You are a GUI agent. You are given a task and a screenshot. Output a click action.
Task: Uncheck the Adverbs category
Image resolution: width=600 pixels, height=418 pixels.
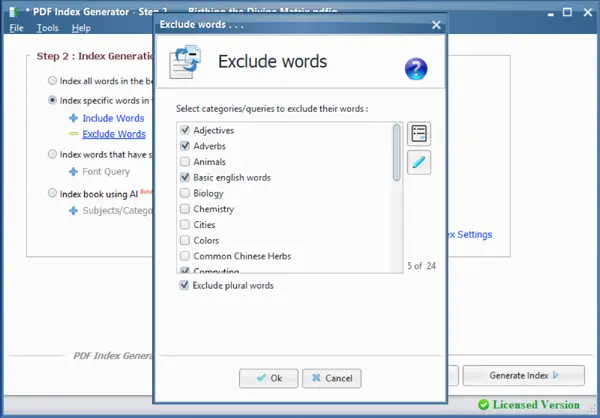[x=185, y=146]
